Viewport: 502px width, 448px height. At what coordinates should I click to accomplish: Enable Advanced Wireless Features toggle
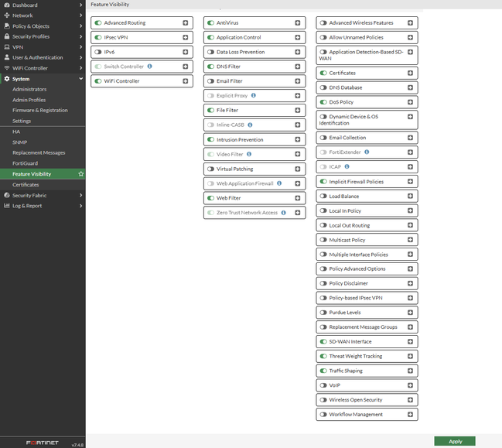click(323, 22)
